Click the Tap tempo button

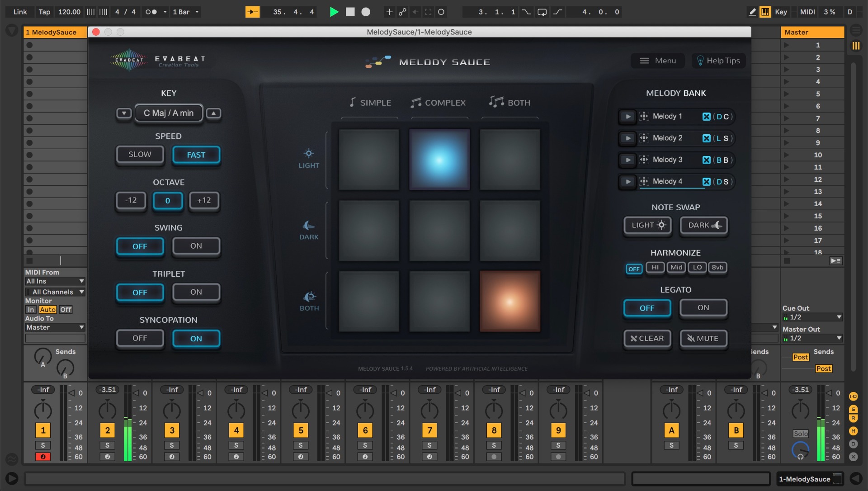44,12
